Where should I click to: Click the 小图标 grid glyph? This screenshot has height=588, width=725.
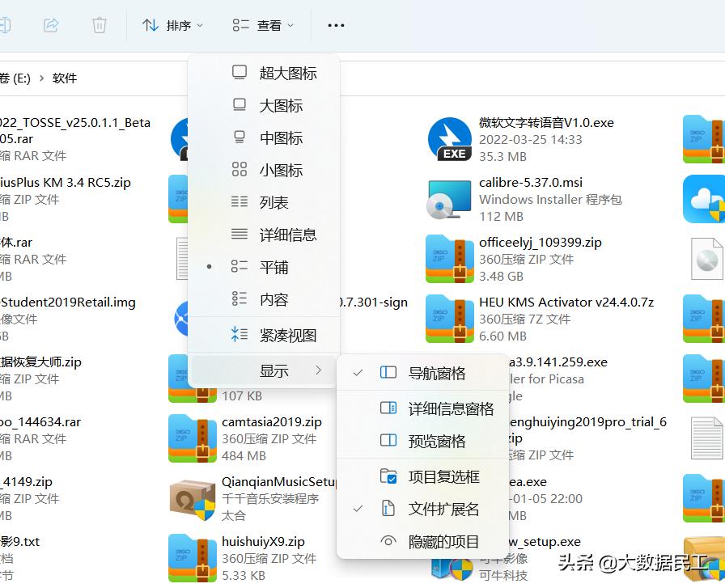239,169
